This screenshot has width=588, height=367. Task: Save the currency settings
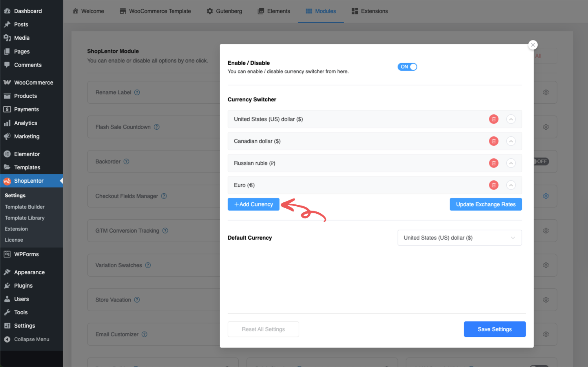pyautogui.click(x=495, y=329)
